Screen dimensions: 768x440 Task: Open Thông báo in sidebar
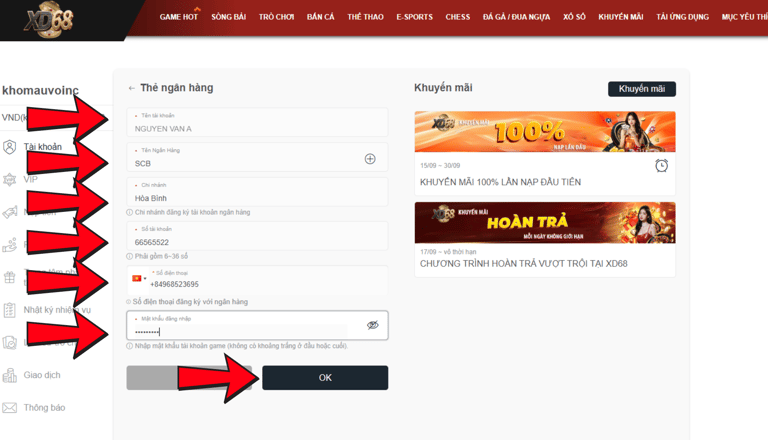44,408
